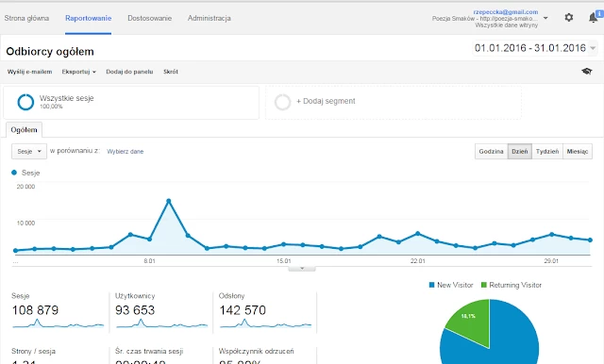
Task: Click the graduation cap education icon
Action: 587,71
